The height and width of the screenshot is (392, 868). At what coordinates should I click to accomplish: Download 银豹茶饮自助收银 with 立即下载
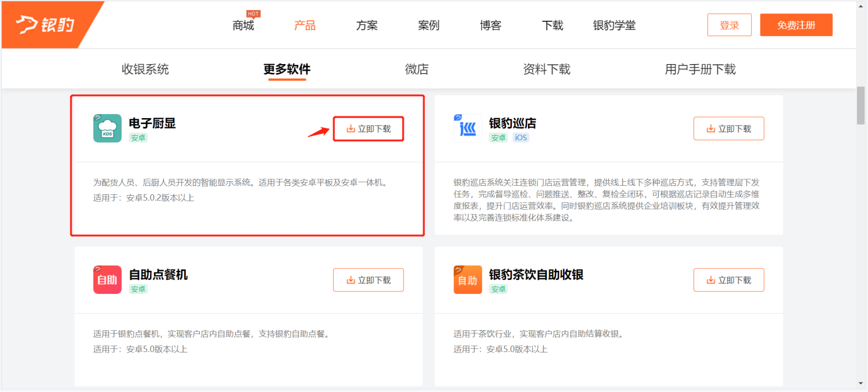pos(729,280)
